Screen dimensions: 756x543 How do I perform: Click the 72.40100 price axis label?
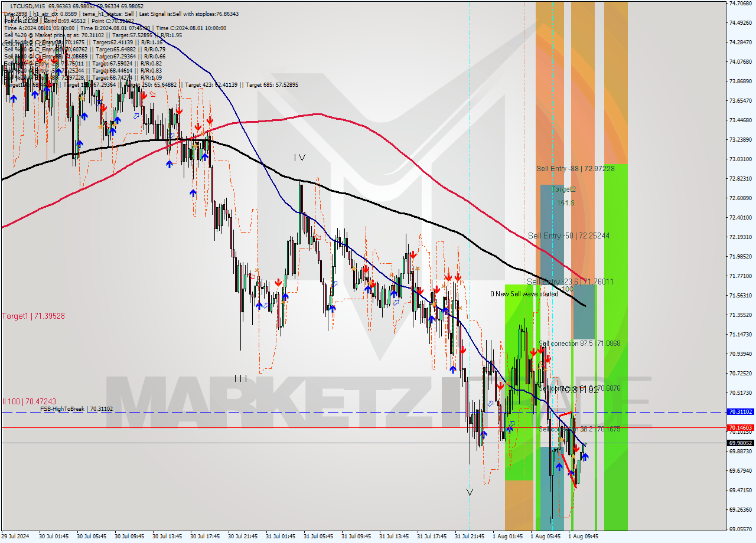(x=740, y=217)
